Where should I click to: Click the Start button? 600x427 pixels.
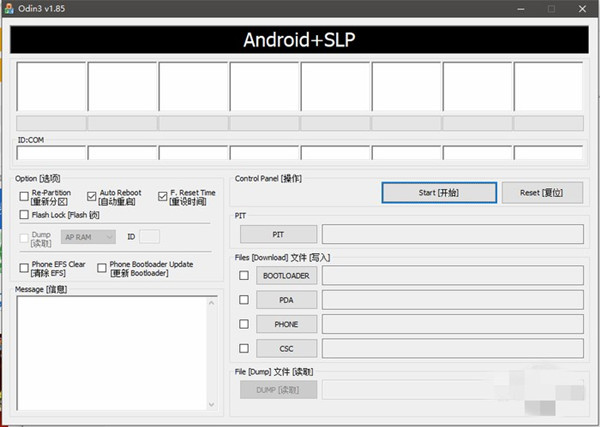coord(439,192)
